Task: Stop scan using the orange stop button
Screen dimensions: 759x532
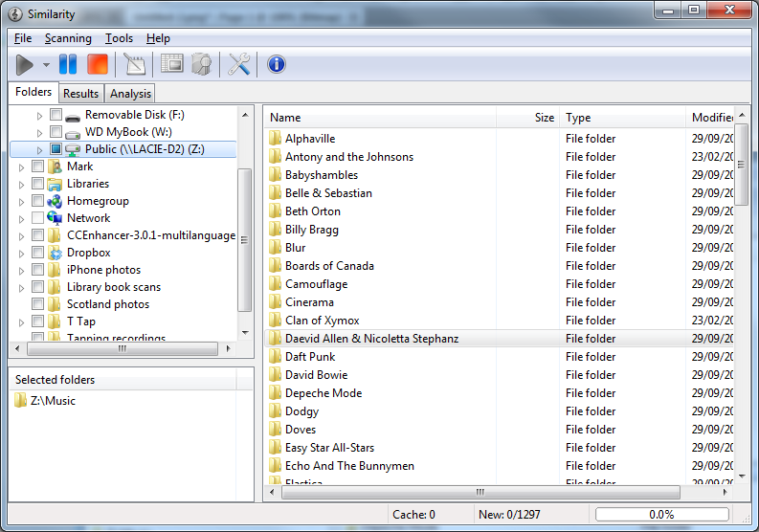Action: point(98,64)
